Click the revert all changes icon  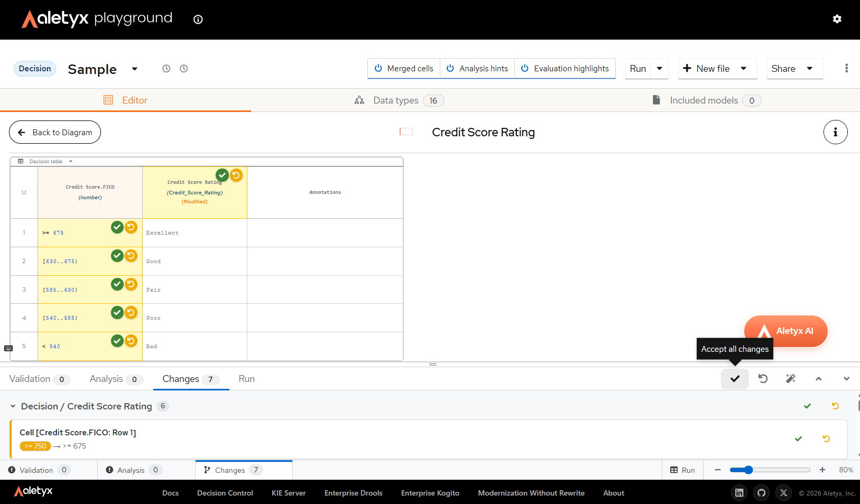pos(763,379)
